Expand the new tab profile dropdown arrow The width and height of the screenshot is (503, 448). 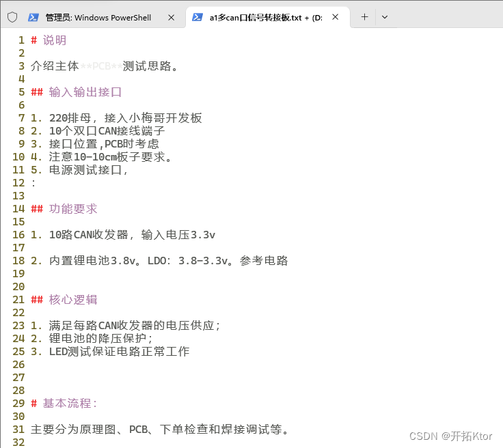tap(385, 17)
